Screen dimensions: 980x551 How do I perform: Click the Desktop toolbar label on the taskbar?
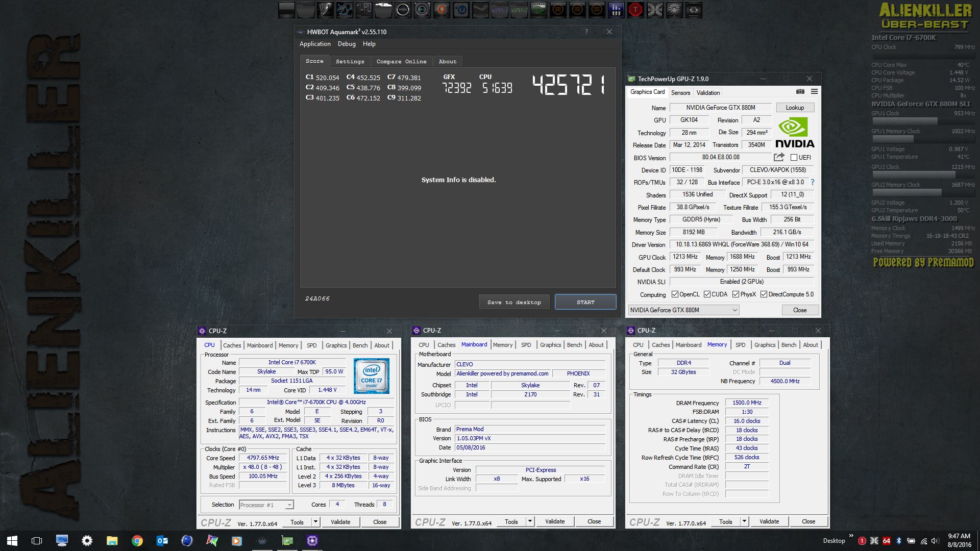[834, 541]
